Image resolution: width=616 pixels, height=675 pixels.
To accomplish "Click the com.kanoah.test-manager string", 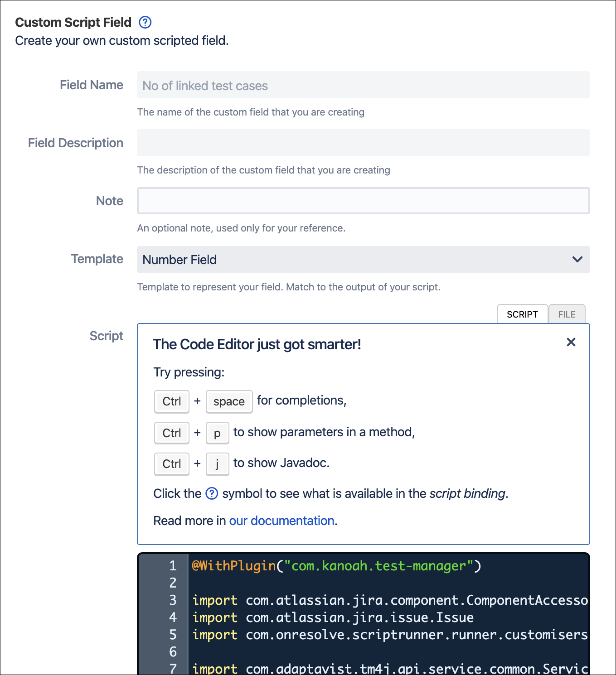I will point(376,566).
